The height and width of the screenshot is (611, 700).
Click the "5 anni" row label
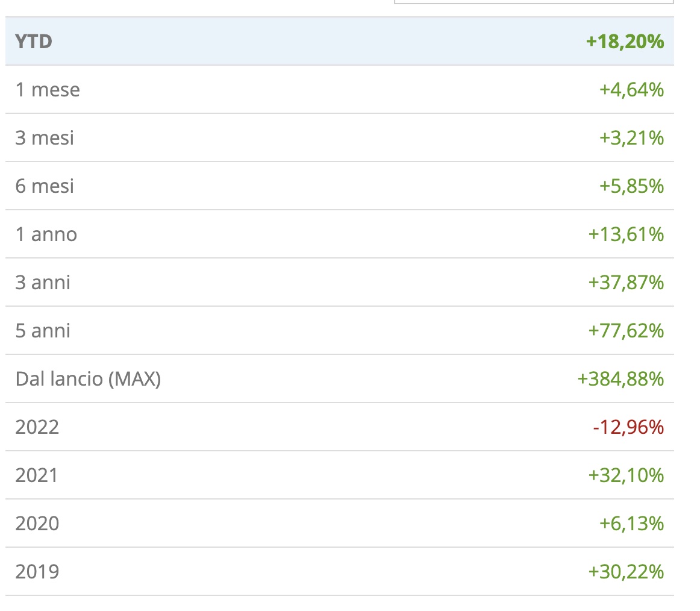click(43, 331)
